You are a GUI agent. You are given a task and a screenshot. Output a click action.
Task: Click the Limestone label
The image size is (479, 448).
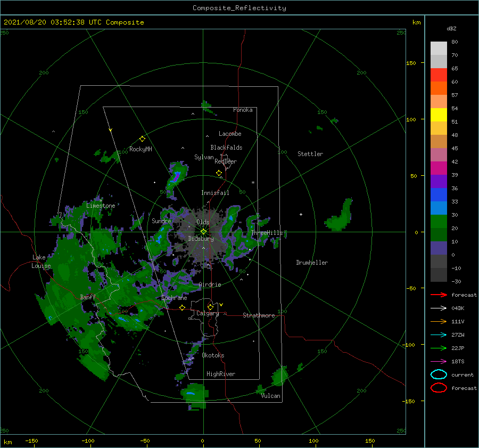coord(101,206)
